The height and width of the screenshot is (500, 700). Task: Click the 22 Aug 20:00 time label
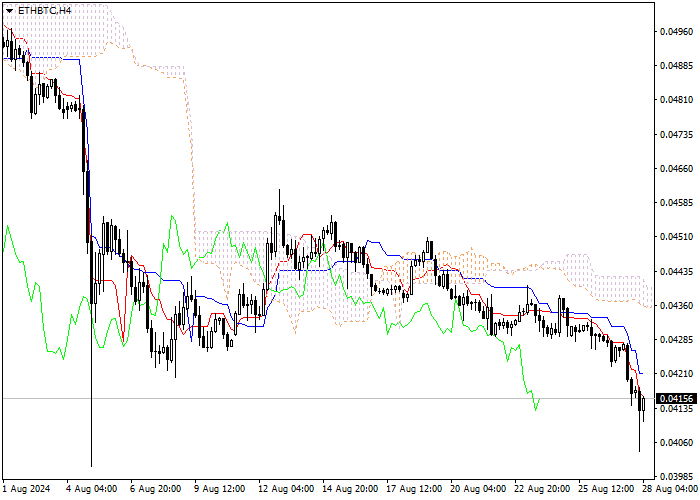[x=543, y=489]
